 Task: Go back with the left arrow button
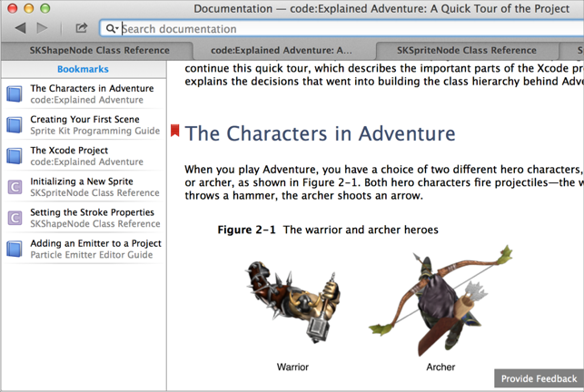pos(21,28)
